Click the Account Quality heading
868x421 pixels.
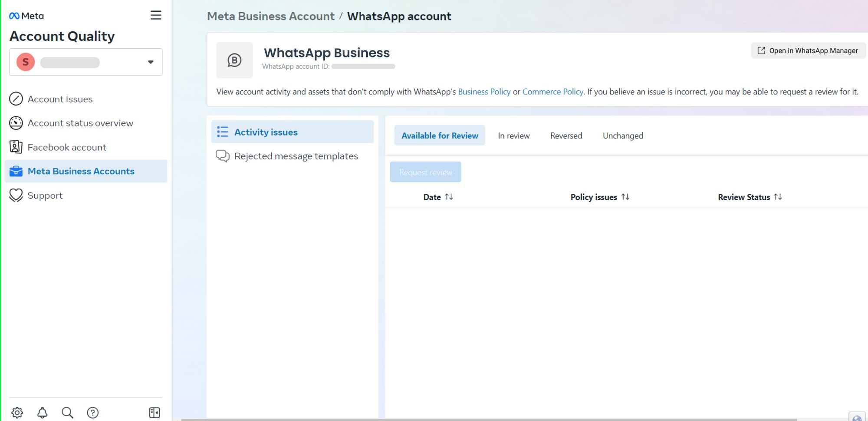[62, 36]
